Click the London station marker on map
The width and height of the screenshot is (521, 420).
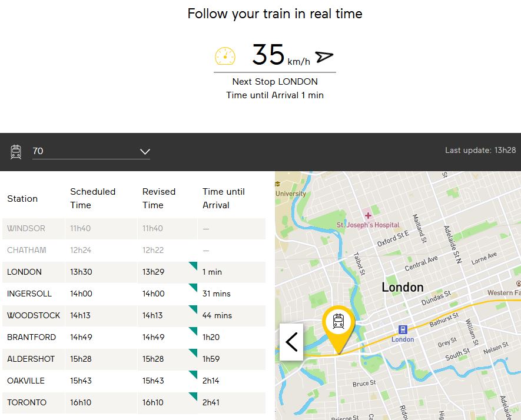point(403,330)
